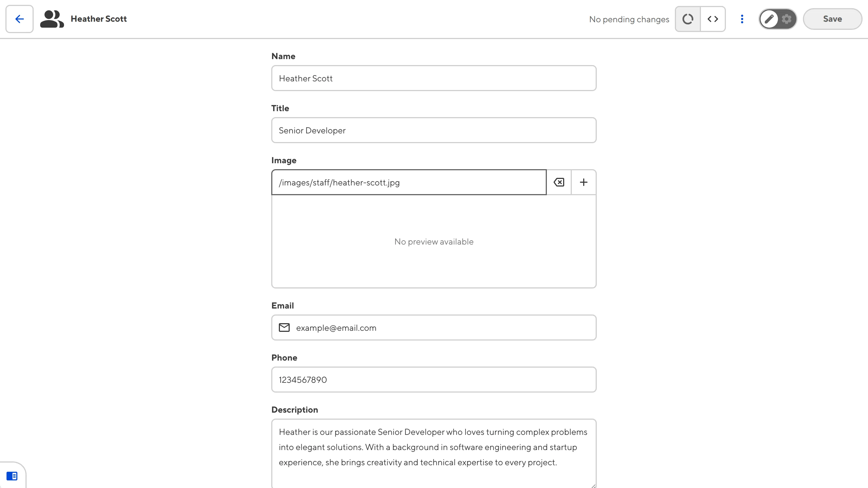Click the Email input field
This screenshot has height=488, width=868.
tap(441, 328)
